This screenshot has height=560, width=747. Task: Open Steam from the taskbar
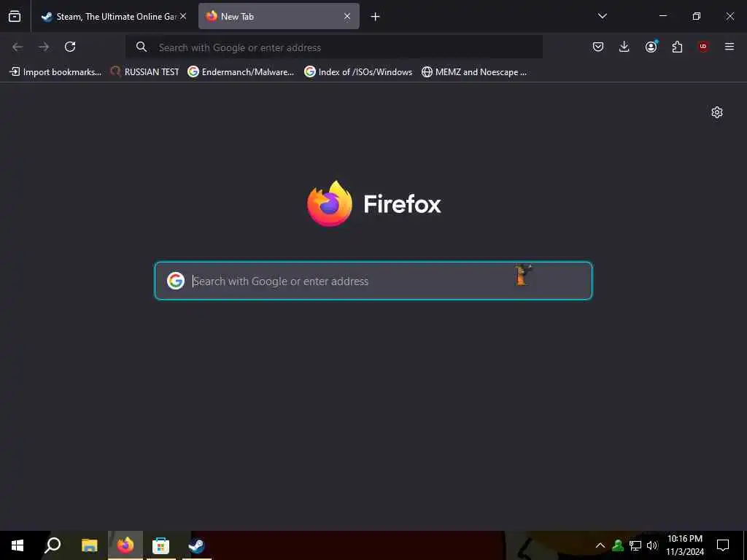(x=196, y=545)
